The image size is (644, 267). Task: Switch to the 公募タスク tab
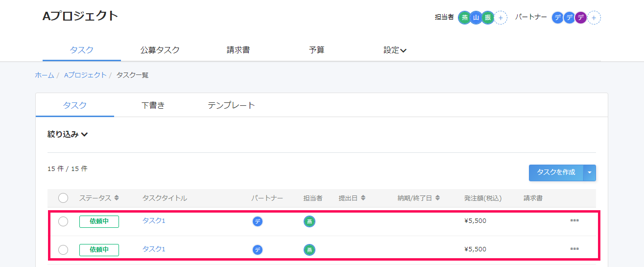[x=160, y=50]
